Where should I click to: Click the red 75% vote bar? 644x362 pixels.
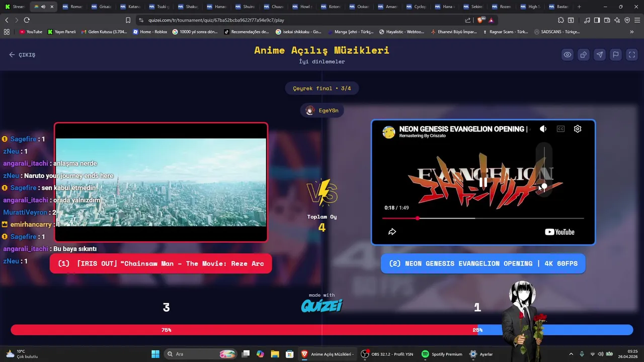point(244,330)
